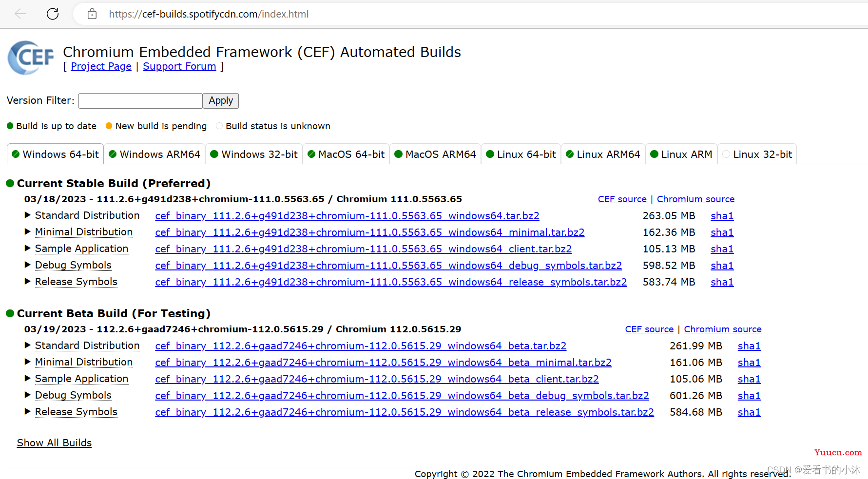Image resolution: width=868 pixels, height=479 pixels.
Task: Click the Version Filter text field
Action: point(140,101)
